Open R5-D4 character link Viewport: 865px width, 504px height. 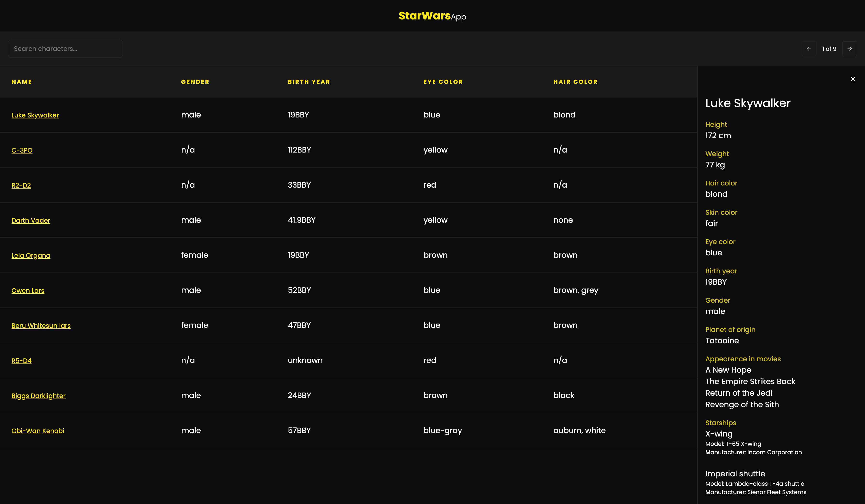pyautogui.click(x=21, y=361)
